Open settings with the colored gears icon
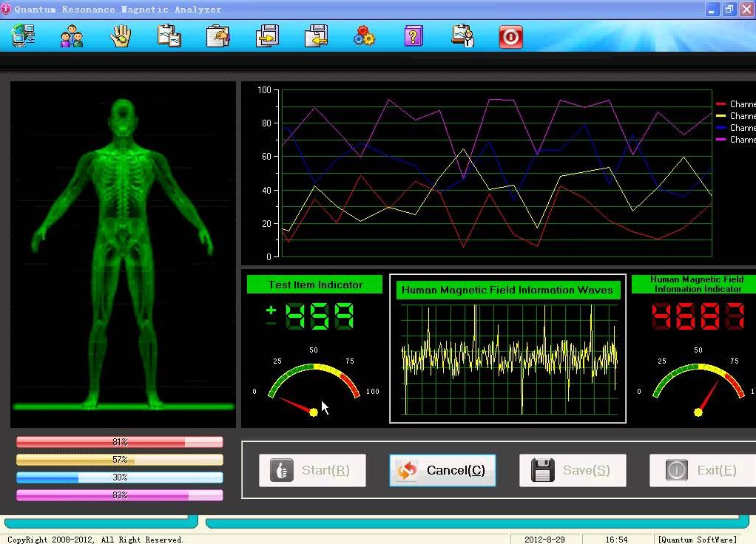The height and width of the screenshot is (544, 756). click(364, 36)
